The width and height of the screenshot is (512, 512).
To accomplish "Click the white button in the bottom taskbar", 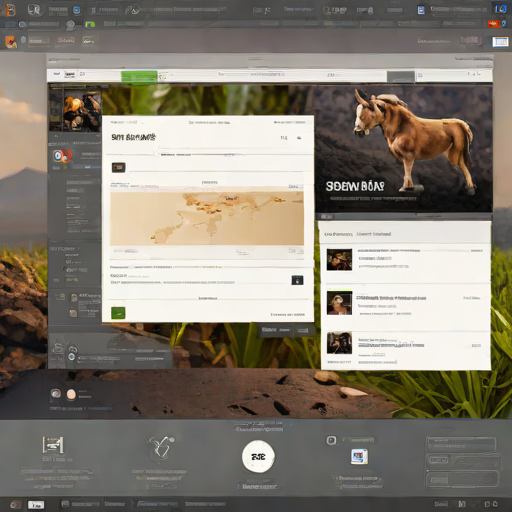I will tap(36, 504).
